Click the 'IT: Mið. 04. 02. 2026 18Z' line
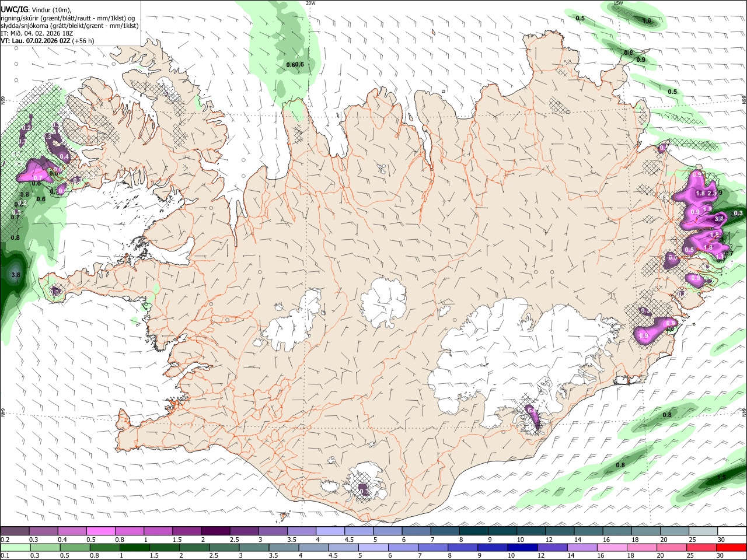This screenshot has width=747, height=560. click(37, 33)
